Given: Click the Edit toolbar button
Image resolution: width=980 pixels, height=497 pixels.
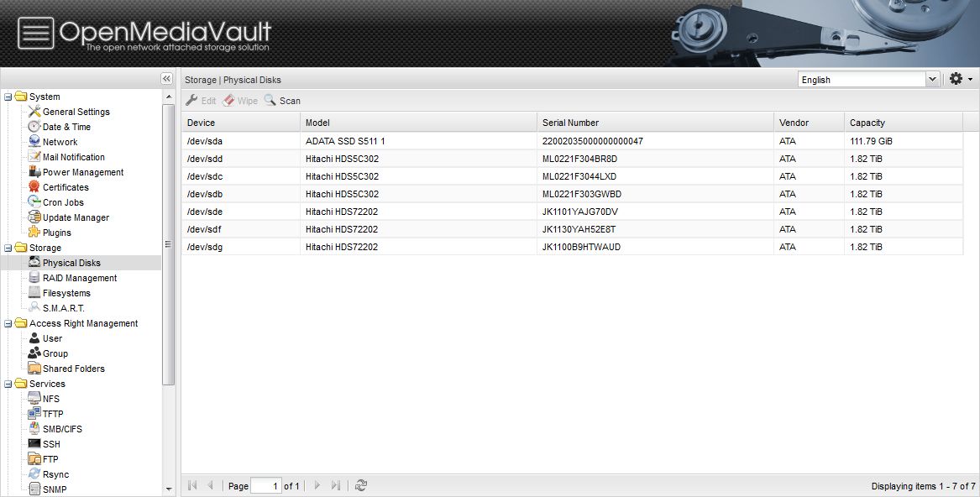Looking at the screenshot, I should (x=201, y=101).
